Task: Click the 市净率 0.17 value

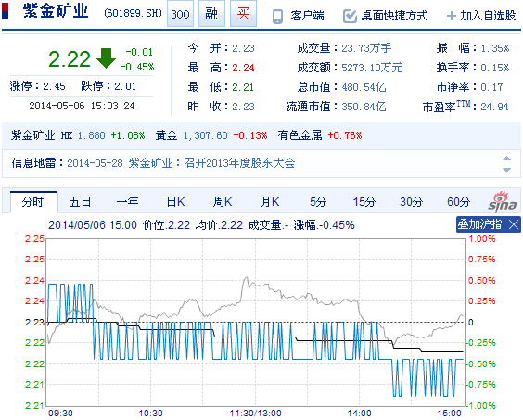Action: point(491,87)
